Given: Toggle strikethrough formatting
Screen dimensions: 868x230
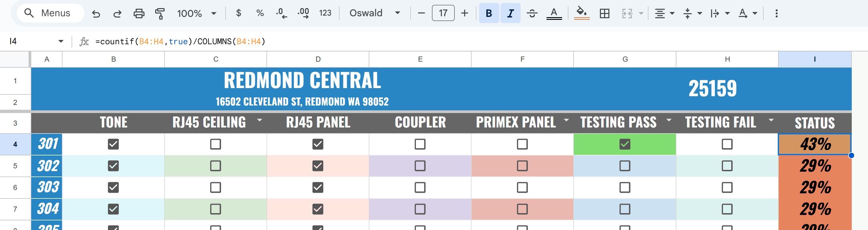Looking at the screenshot, I should [532, 14].
